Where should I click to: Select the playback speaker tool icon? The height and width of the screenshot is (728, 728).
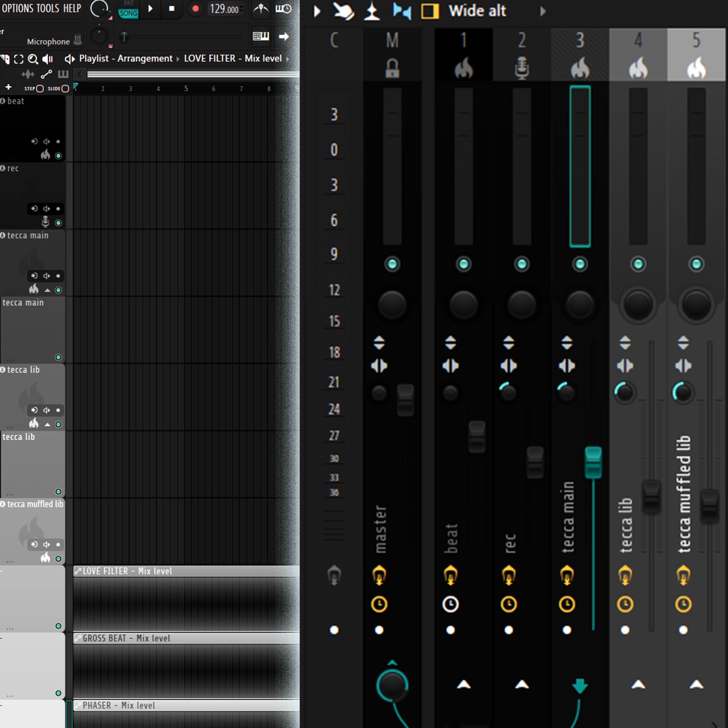click(48, 59)
